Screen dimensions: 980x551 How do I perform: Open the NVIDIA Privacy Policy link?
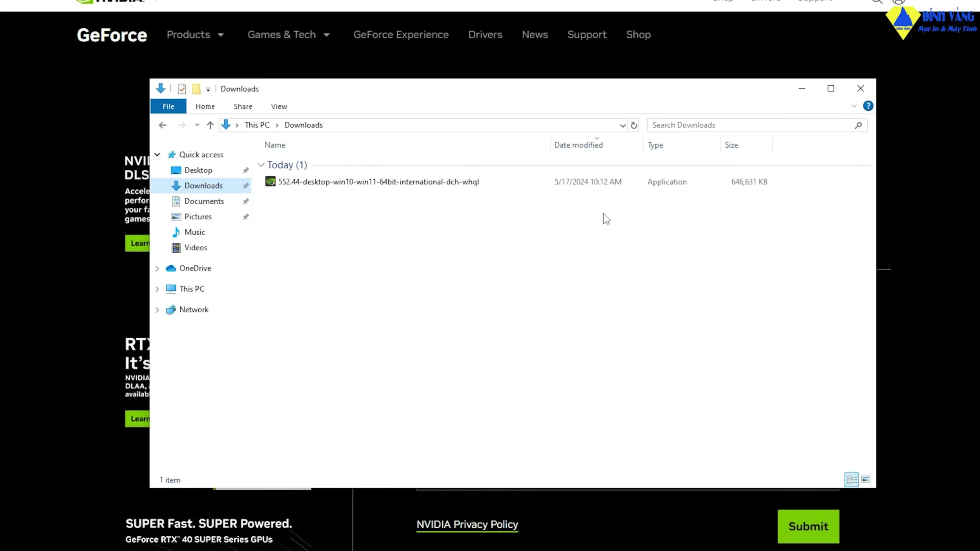[x=467, y=525]
